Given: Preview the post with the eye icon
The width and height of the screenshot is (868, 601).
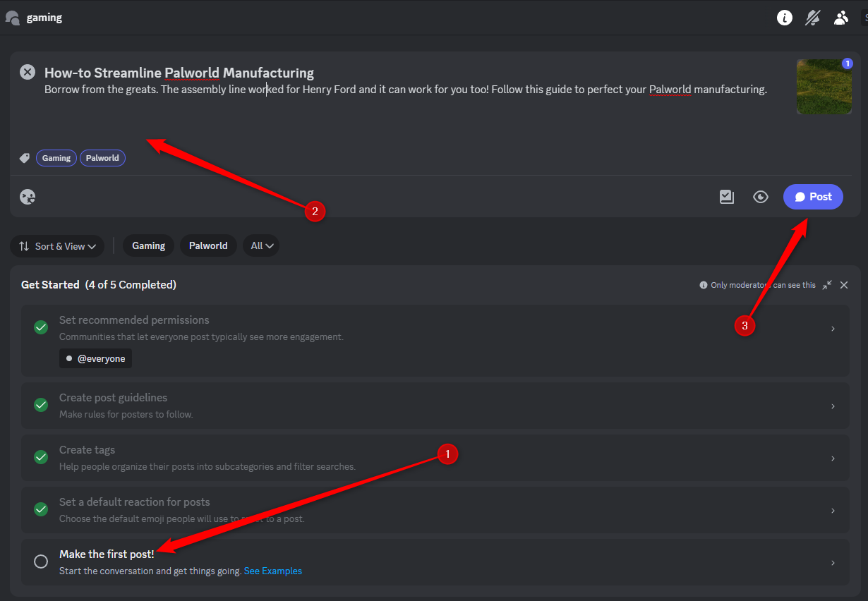Looking at the screenshot, I should pyautogui.click(x=760, y=197).
